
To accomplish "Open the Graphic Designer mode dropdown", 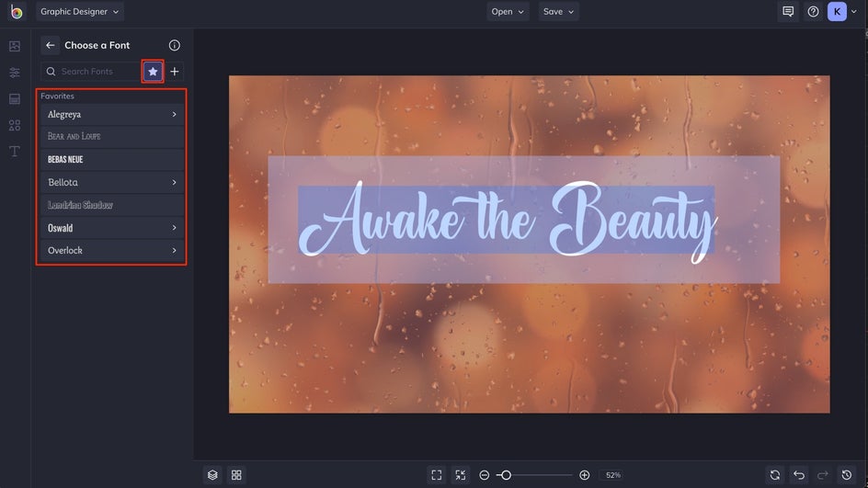I will pos(80,12).
